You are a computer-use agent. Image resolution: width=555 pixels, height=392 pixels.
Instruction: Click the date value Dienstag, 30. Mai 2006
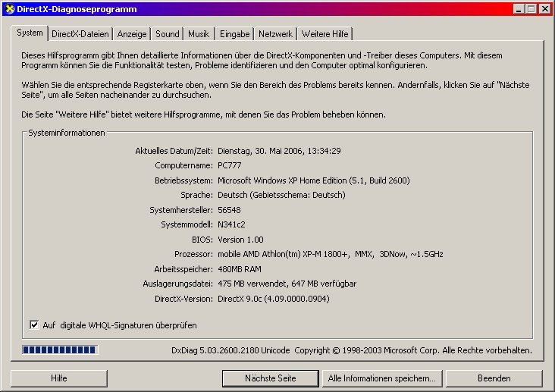point(279,151)
